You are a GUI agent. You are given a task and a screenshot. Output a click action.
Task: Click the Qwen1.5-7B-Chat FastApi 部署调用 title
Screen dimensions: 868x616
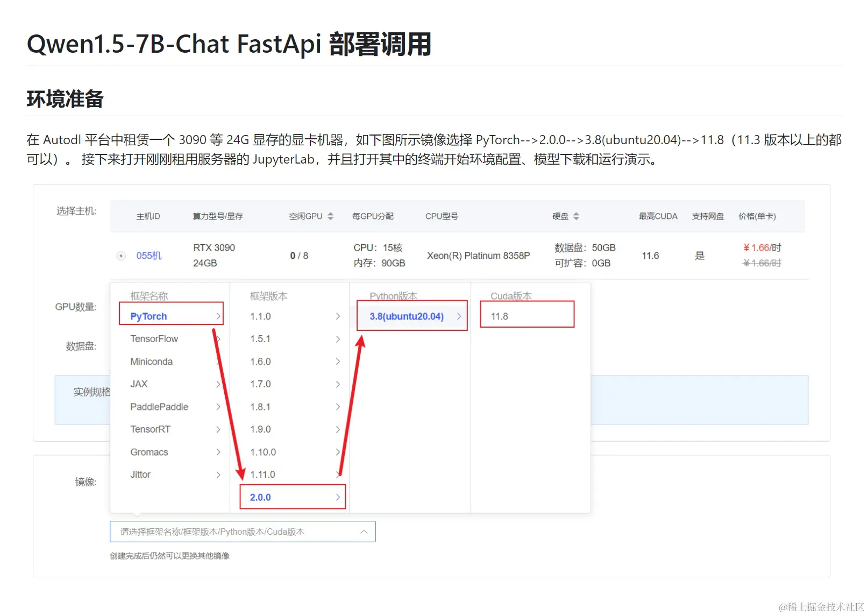[x=229, y=44]
